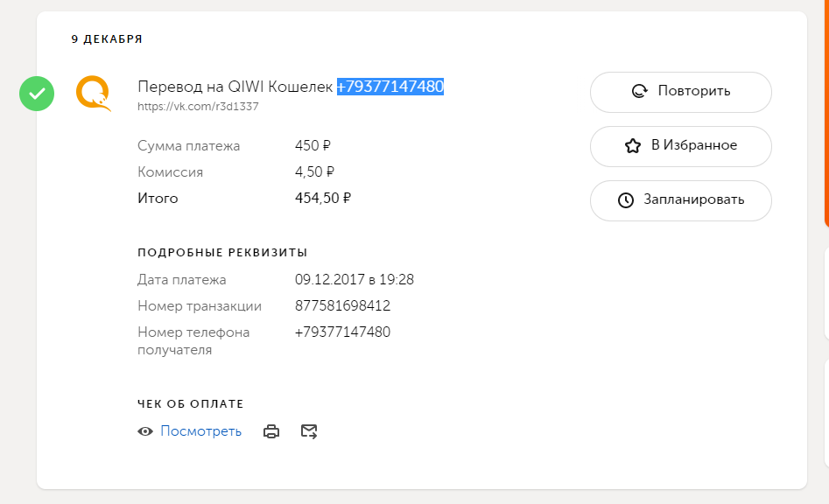Click the orange QIWI logo icon

[x=94, y=94]
